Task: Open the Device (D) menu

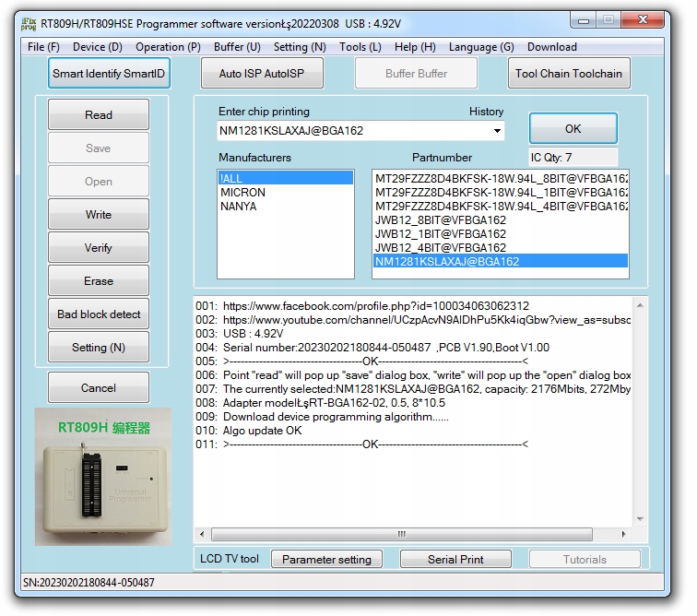Action: click(x=98, y=47)
